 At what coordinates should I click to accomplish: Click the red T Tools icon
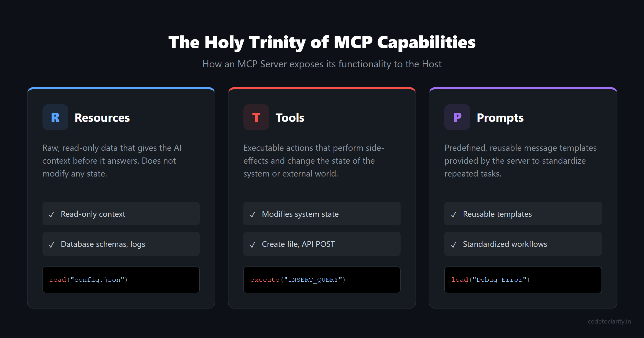pos(256,117)
